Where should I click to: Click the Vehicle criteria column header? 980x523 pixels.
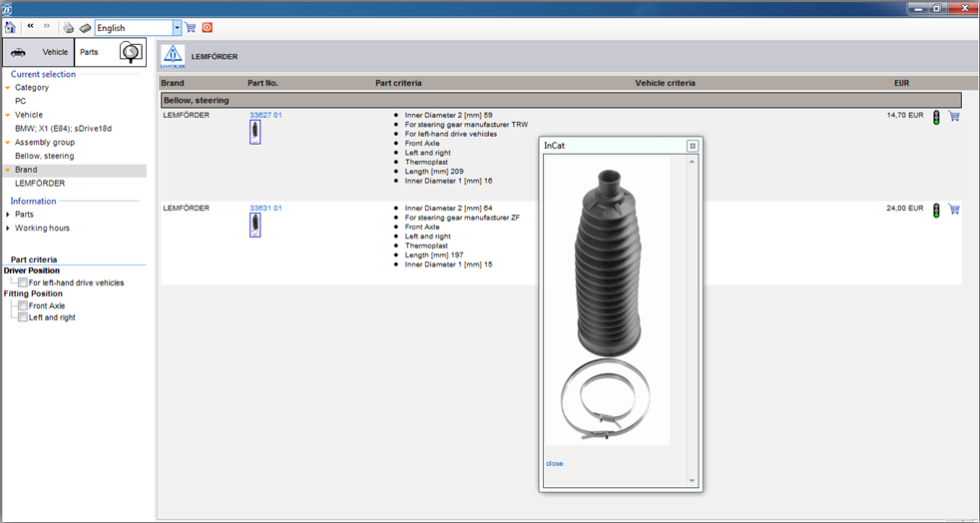coord(665,83)
